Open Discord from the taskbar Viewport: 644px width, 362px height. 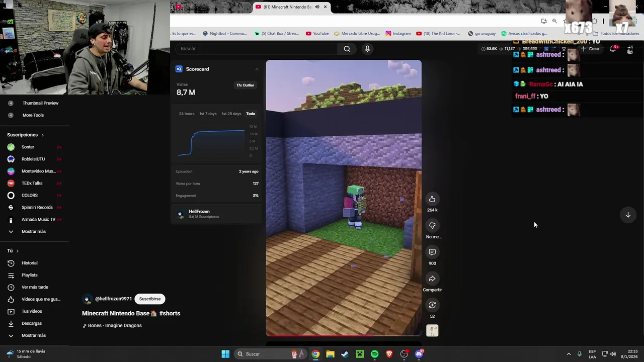(x=419, y=354)
